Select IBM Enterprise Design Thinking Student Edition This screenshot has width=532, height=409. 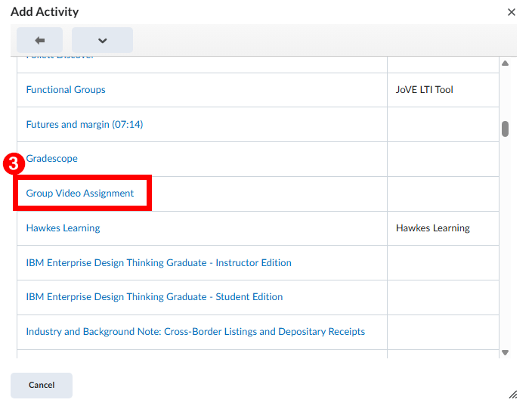click(154, 297)
